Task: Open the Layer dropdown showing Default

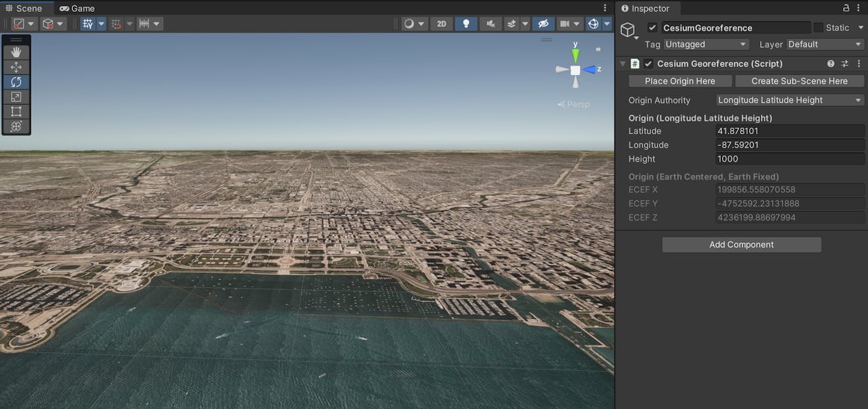Action: (824, 44)
